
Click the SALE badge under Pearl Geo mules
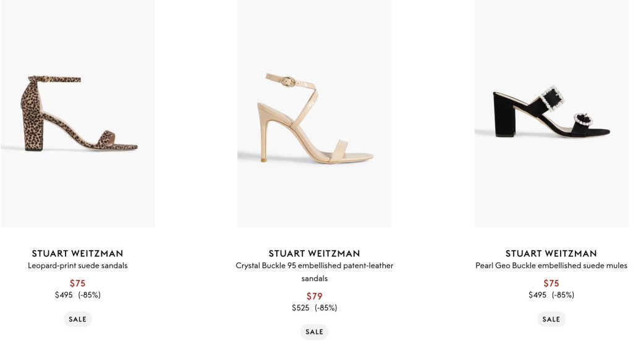pyautogui.click(x=551, y=320)
